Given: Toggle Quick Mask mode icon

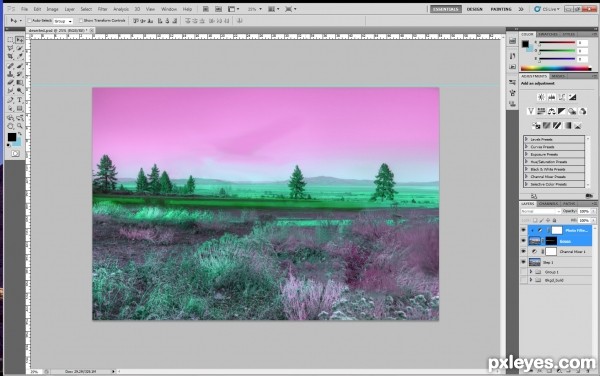Looking at the screenshot, I should click(x=15, y=153).
